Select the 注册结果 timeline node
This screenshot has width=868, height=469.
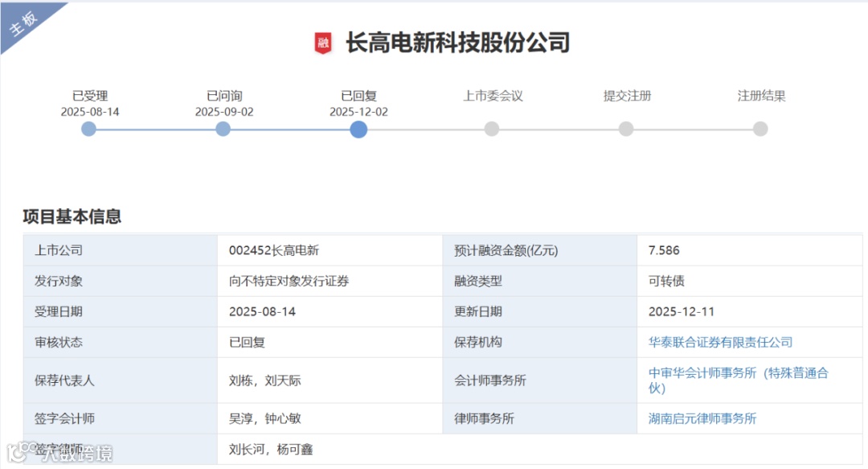[x=760, y=130]
